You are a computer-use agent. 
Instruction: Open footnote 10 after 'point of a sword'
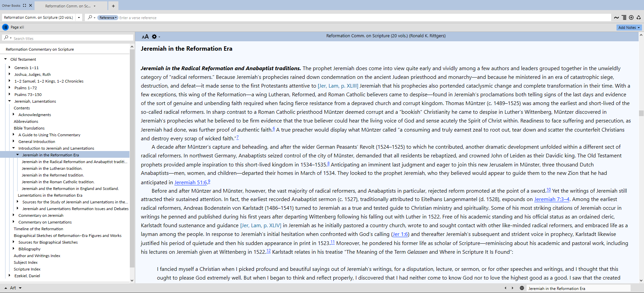(548, 190)
